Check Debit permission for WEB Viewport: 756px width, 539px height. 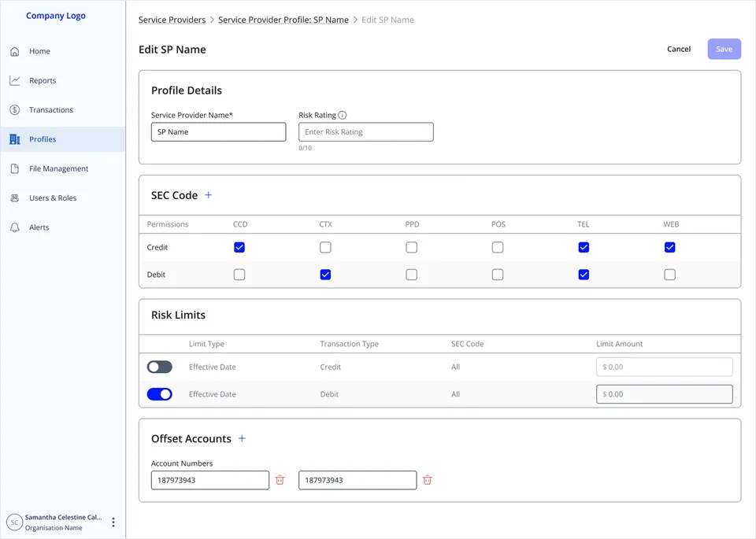669,275
